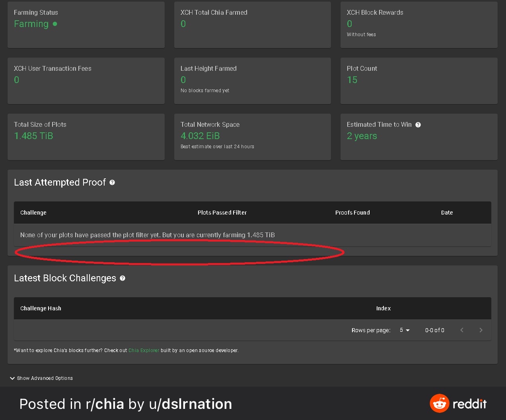
Task: Open rows per page dropdown
Action: click(x=405, y=330)
